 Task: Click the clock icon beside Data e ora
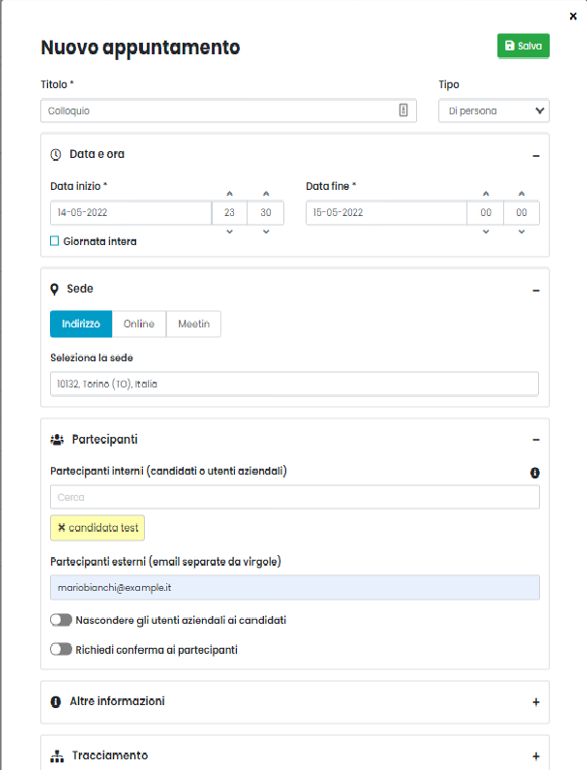coord(56,154)
